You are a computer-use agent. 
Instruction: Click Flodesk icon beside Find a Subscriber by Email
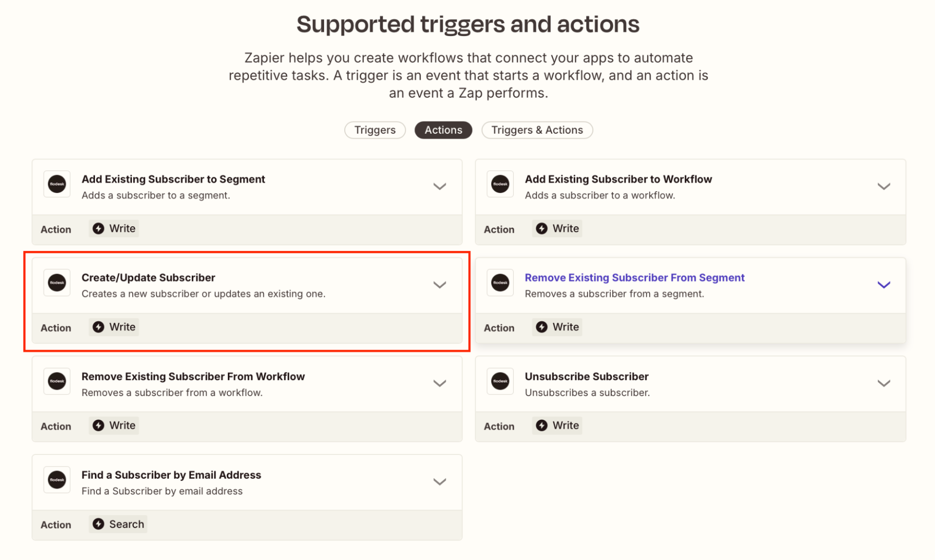(x=57, y=480)
